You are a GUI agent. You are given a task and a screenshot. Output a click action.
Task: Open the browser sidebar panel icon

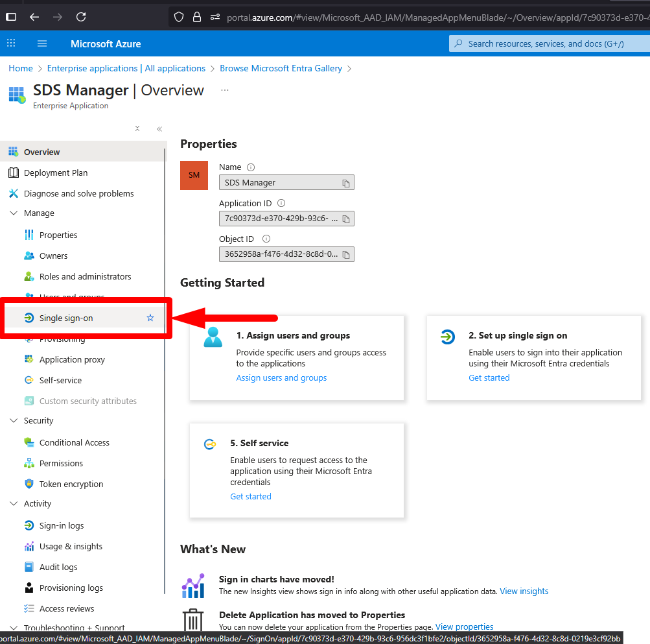pos(11,17)
